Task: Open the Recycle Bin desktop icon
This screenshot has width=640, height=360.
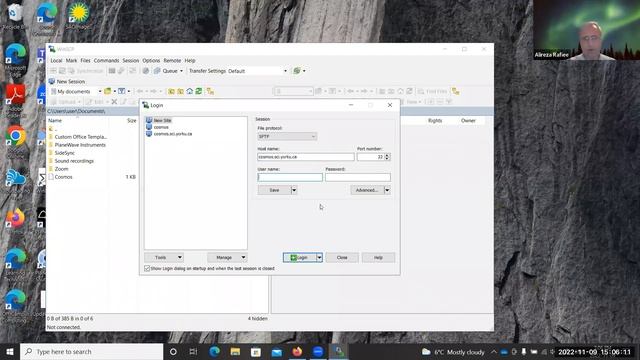Action: pyautogui.click(x=15, y=17)
